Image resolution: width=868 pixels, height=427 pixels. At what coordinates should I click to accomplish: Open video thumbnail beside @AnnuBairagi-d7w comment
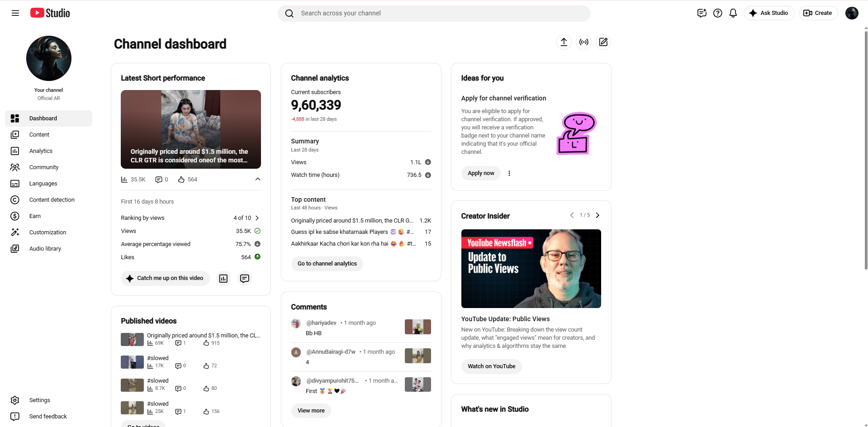coord(418,356)
